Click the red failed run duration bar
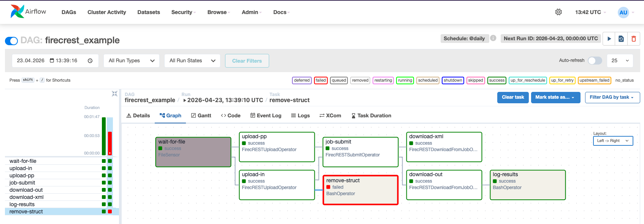 pyautogui.click(x=110, y=143)
